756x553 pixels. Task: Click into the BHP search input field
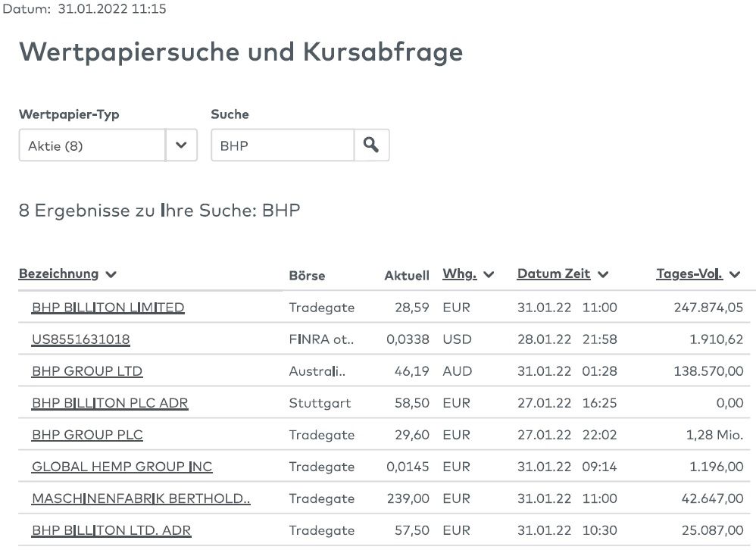pos(280,145)
